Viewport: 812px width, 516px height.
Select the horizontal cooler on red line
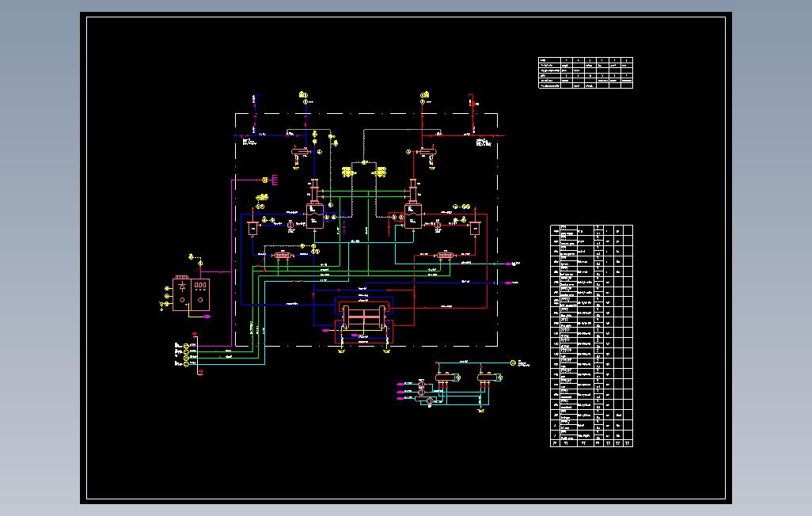(x=427, y=152)
